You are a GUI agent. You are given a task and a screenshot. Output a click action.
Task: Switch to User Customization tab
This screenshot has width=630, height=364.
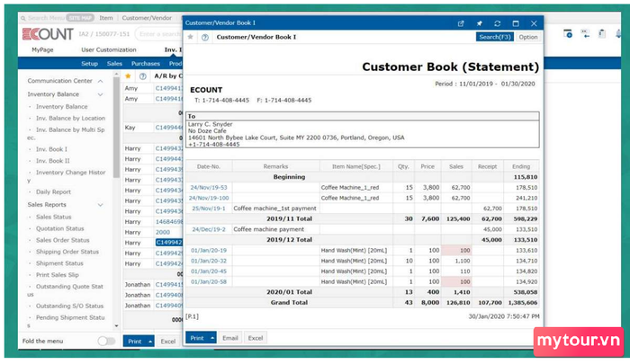[109, 49]
